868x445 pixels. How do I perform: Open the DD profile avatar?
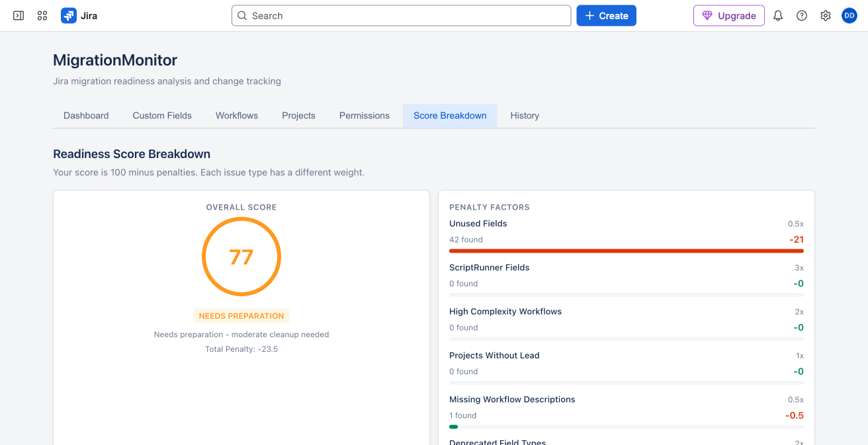click(x=849, y=15)
